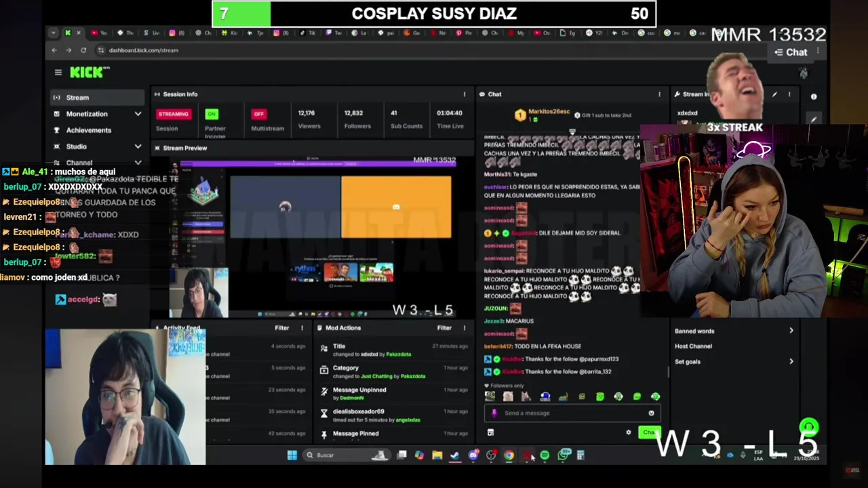
Task: Click diealisboxeador69 timeout entry
Action: point(394,415)
